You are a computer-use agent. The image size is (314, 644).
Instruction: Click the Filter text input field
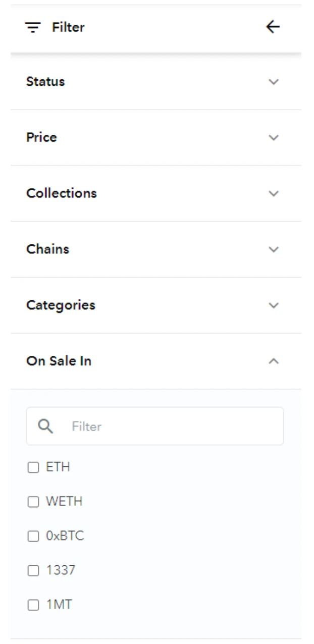155,426
